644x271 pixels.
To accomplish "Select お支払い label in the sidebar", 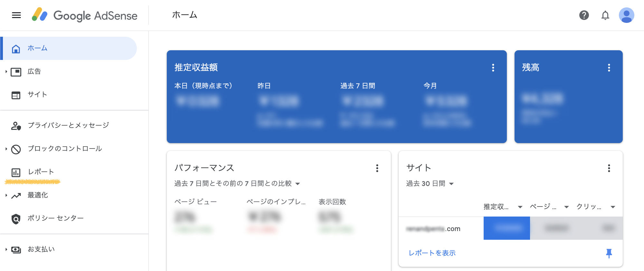I will (41, 249).
